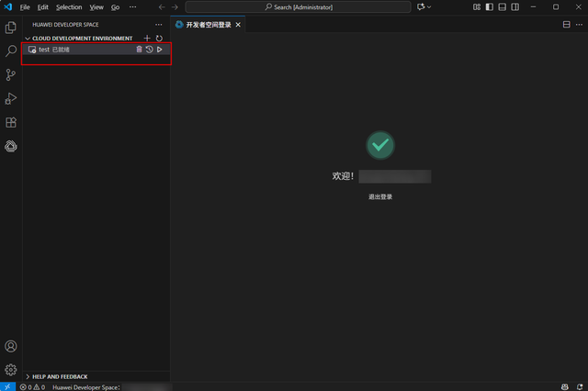The image size is (588, 391).
Task: Open the Copilot chat dropdown arrow
Action: 428,6
